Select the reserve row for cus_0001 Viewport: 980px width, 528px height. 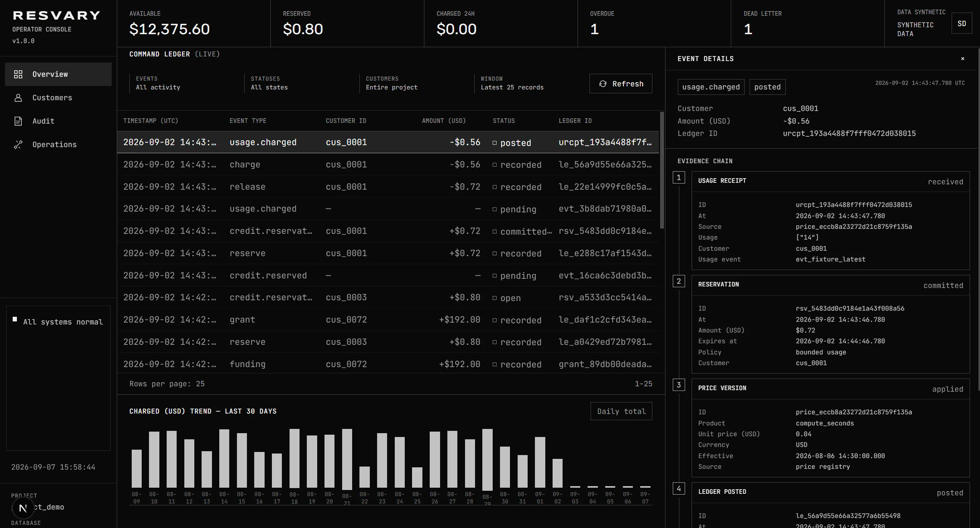coord(388,253)
